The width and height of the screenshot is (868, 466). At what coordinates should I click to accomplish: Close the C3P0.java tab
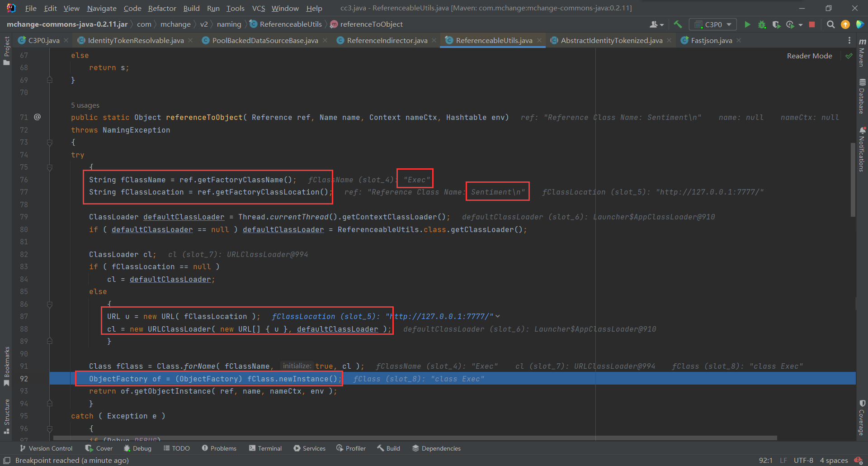point(66,40)
